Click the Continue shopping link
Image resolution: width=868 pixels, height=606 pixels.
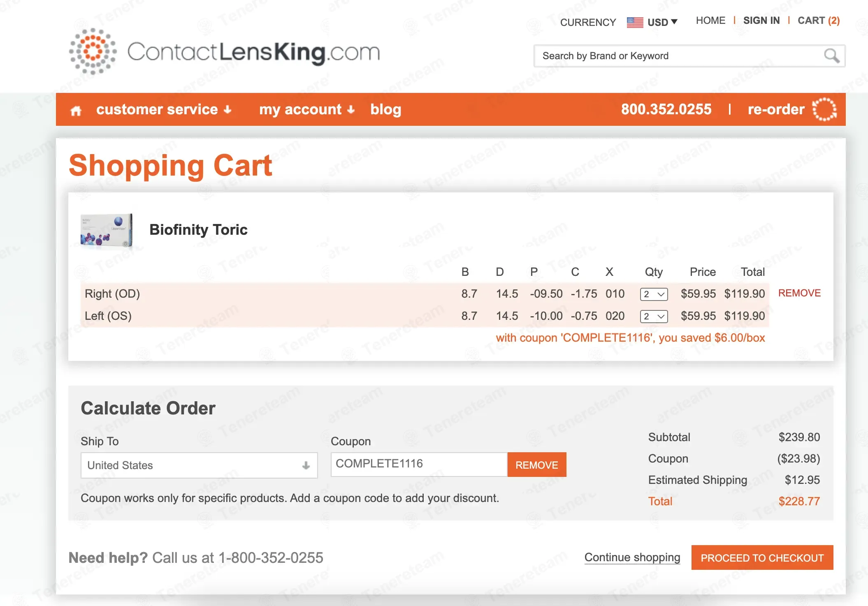tap(632, 557)
